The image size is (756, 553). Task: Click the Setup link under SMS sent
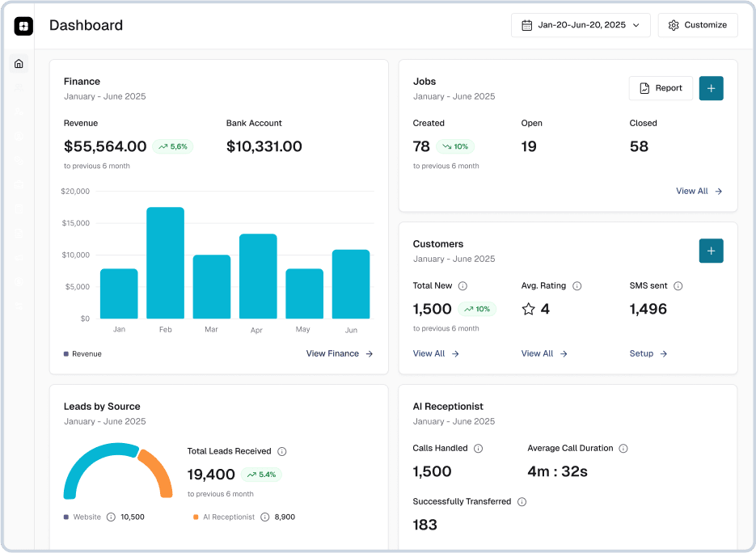tap(648, 354)
